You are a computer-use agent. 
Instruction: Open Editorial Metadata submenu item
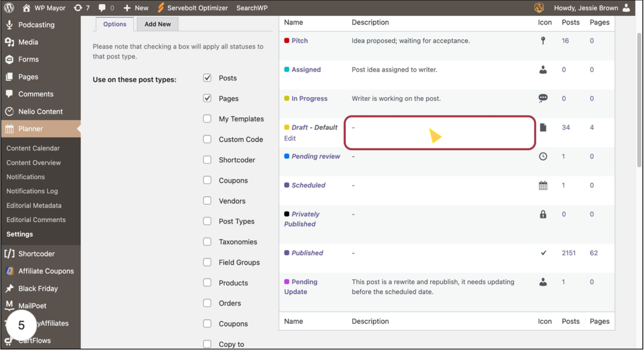pyautogui.click(x=34, y=206)
